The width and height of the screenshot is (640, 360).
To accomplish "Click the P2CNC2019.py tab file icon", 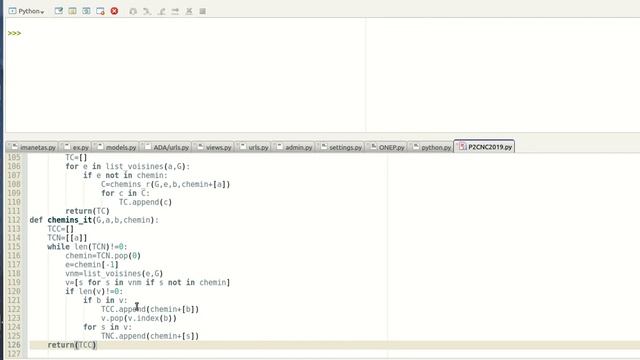I will coord(462,146).
